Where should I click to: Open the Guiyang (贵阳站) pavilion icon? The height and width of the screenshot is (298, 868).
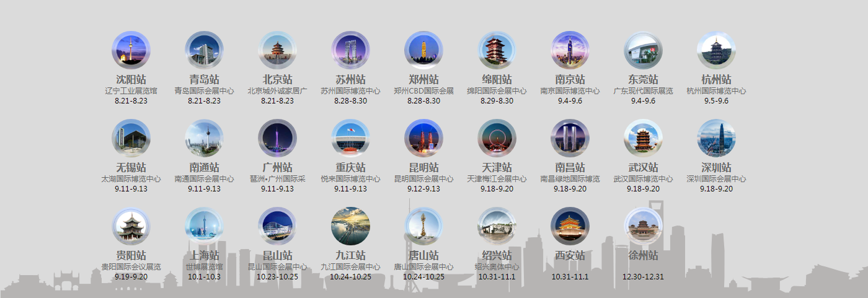click(x=131, y=226)
